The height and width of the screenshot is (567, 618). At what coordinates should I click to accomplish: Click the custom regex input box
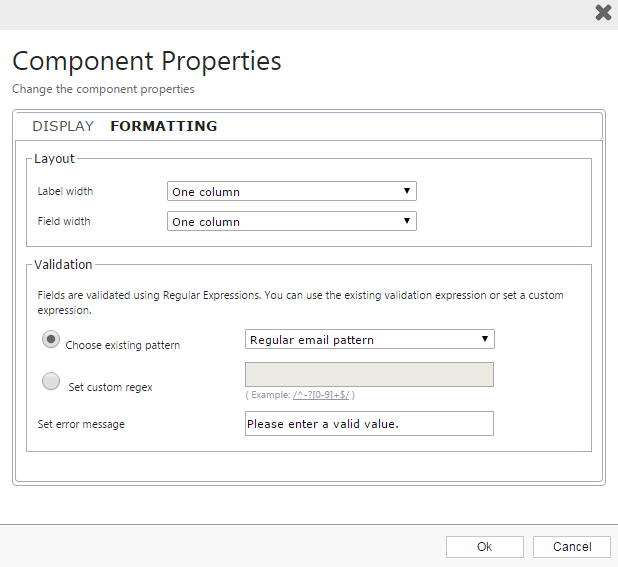pyautogui.click(x=369, y=374)
